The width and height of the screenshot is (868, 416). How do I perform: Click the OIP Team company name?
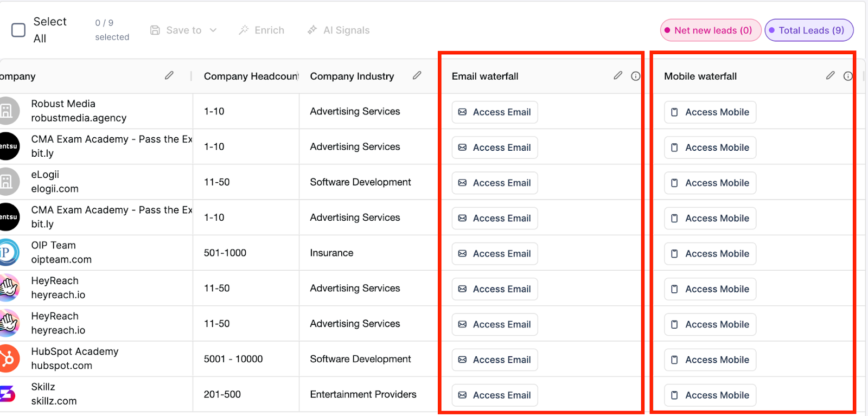click(x=53, y=245)
